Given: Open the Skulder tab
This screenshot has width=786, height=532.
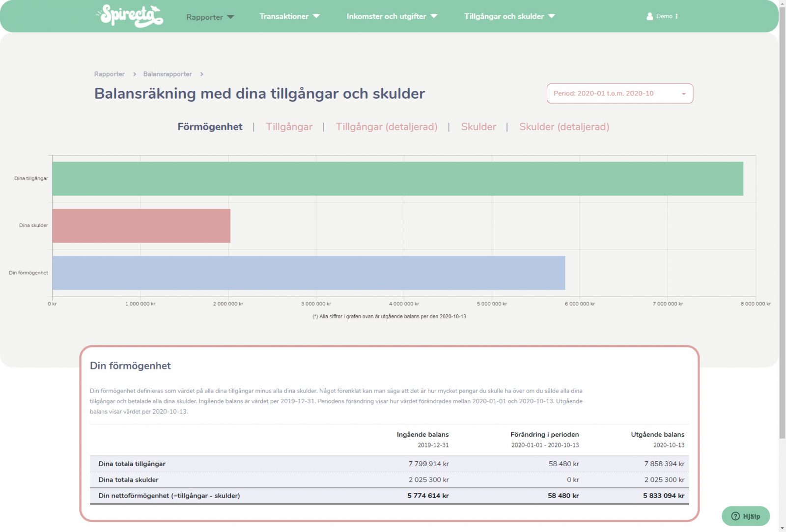Looking at the screenshot, I should (478, 127).
